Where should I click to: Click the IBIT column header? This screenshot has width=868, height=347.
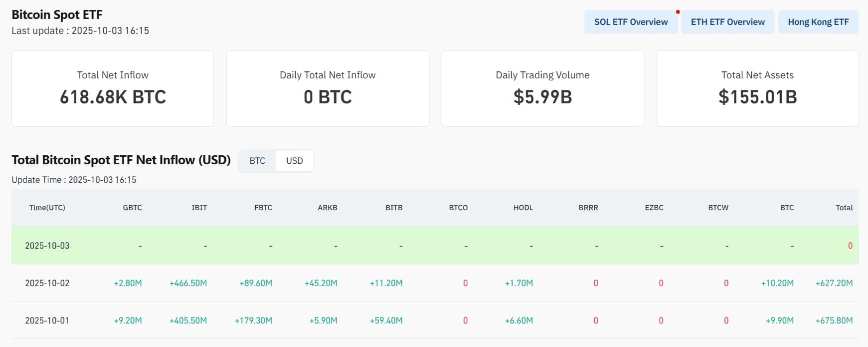click(199, 208)
